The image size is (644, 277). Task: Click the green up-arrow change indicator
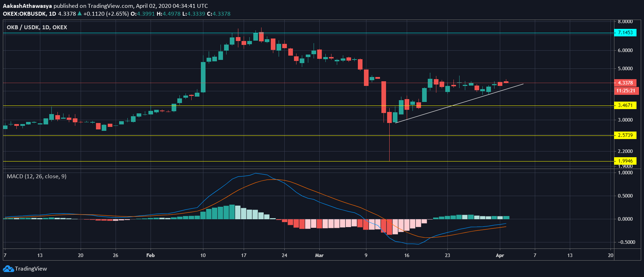80,14
